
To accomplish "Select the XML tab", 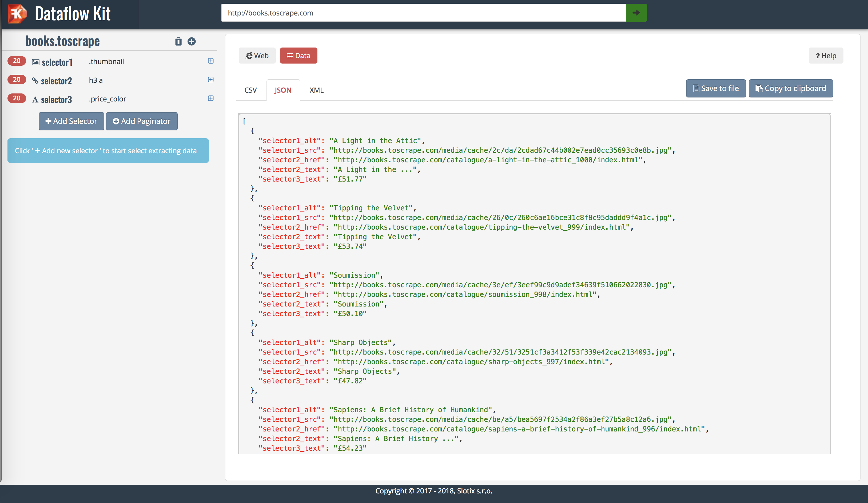I will coord(316,90).
